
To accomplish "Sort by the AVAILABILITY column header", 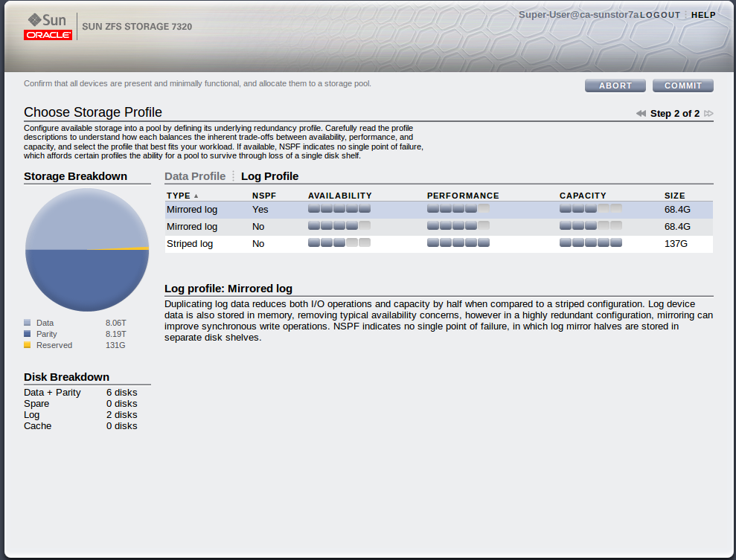I will 339,196.
